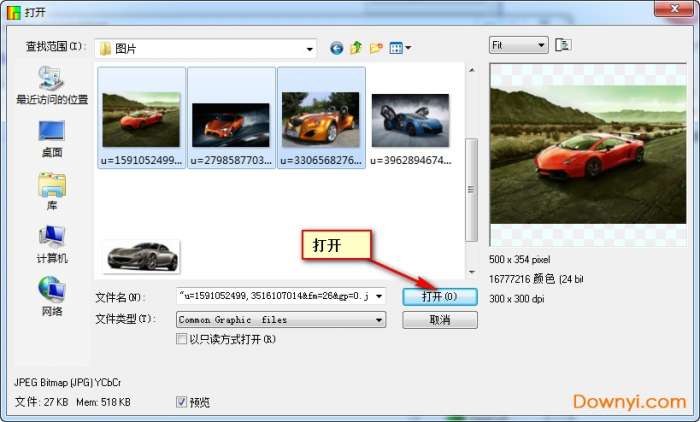This screenshot has height=422, width=700.
Task: Click the large red car preview image
Action: (x=588, y=154)
